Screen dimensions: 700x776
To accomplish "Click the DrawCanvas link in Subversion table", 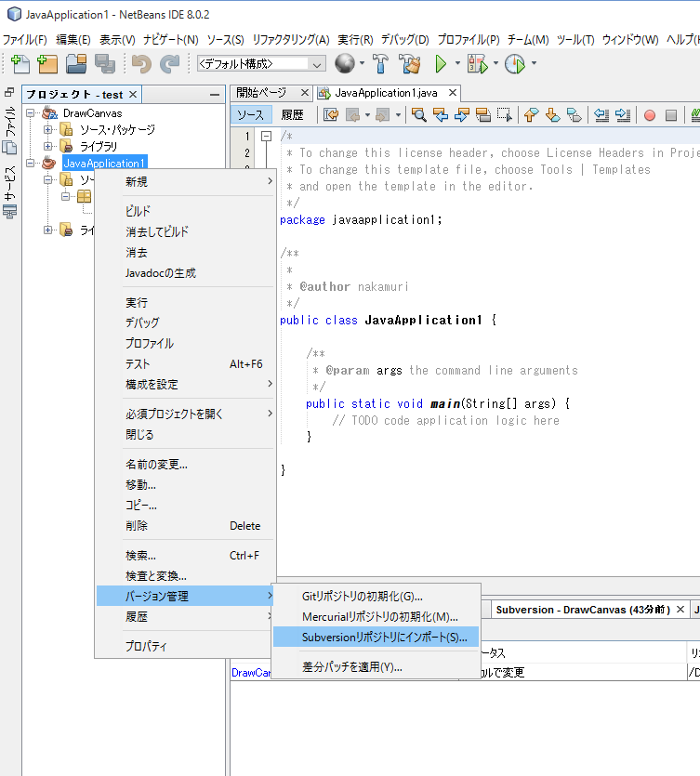I will [251, 673].
